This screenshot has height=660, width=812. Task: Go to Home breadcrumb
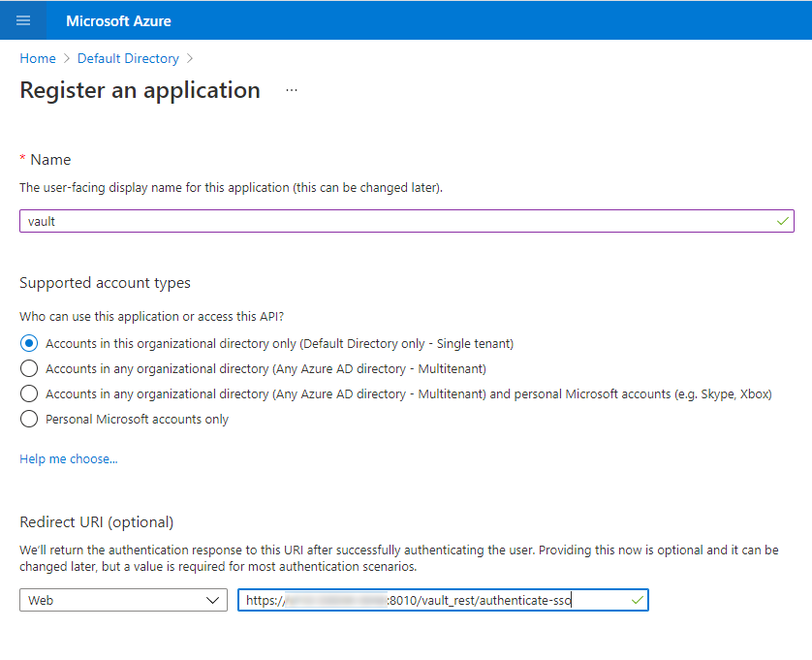point(38,58)
